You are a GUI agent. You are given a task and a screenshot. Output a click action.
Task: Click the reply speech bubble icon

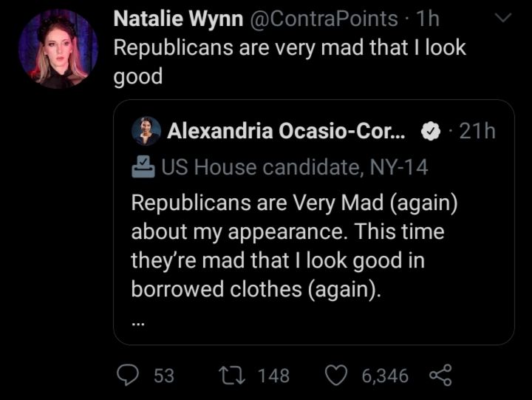[131, 376]
